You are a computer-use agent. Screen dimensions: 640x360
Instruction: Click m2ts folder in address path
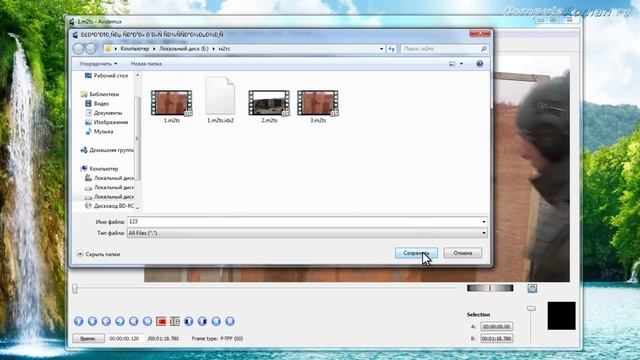pyautogui.click(x=224, y=49)
